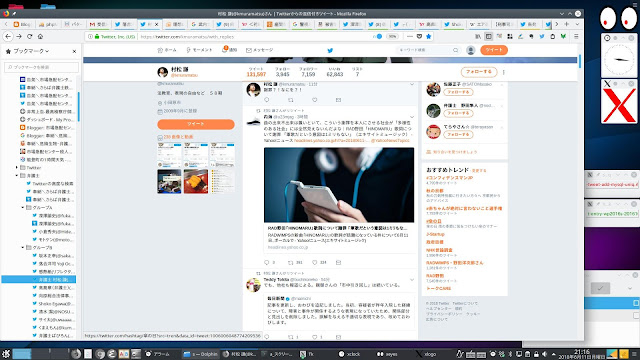Image resolution: width=640 pixels, height=360 pixels.
Task: Like the RADWIMPS HINOMARU news tweet
Action: pos(315,262)
